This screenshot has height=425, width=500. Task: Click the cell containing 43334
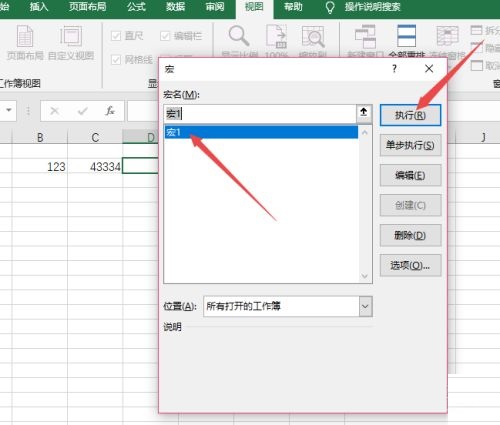pyautogui.click(x=95, y=166)
